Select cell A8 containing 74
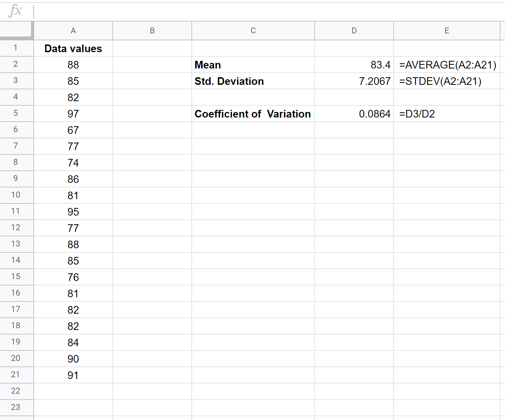The image size is (505, 420). 73,163
